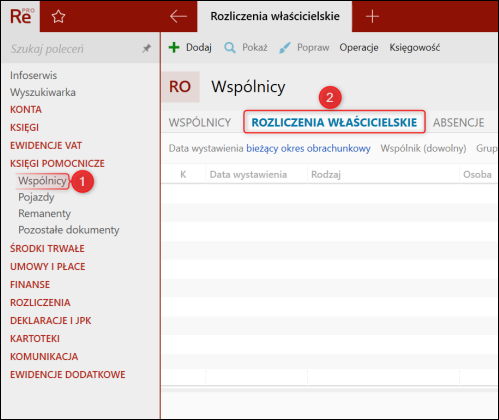Switch to the ABSENCJE tab

(x=458, y=123)
